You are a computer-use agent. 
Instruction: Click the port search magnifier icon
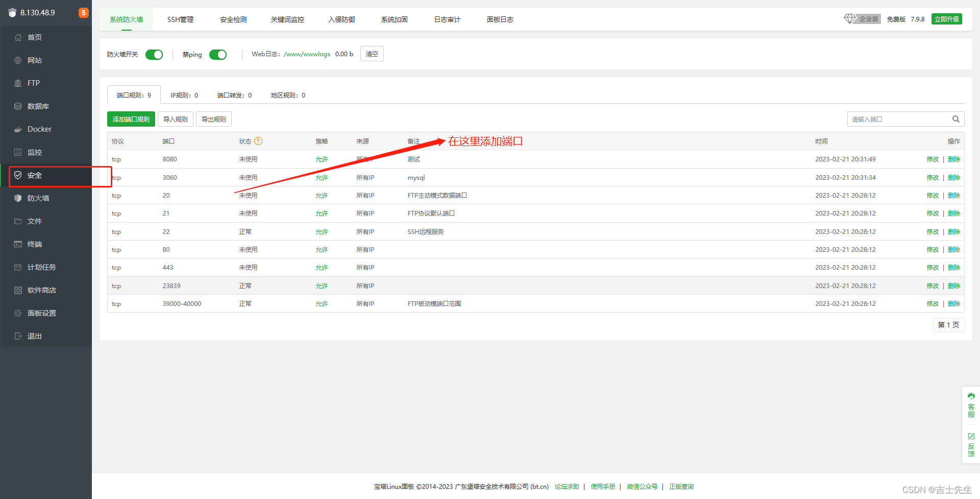[956, 119]
